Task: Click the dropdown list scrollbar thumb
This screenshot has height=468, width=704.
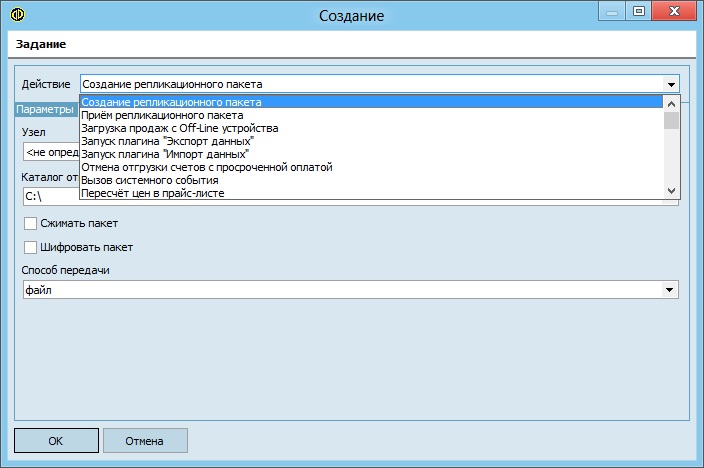Action: pyautogui.click(x=671, y=120)
